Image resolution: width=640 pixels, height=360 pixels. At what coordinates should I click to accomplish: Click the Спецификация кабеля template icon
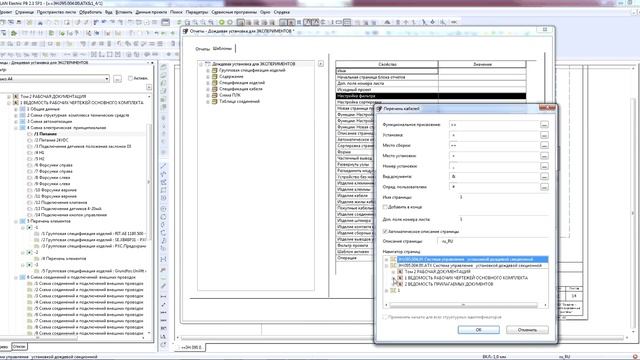pyautogui.click(x=214, y=89)
